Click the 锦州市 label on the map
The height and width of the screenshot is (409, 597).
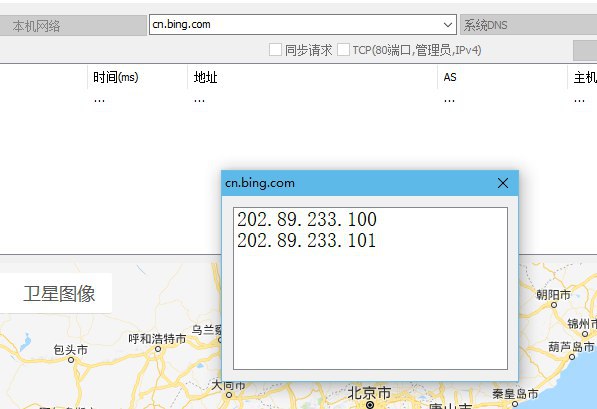click(x=582, y=324)
